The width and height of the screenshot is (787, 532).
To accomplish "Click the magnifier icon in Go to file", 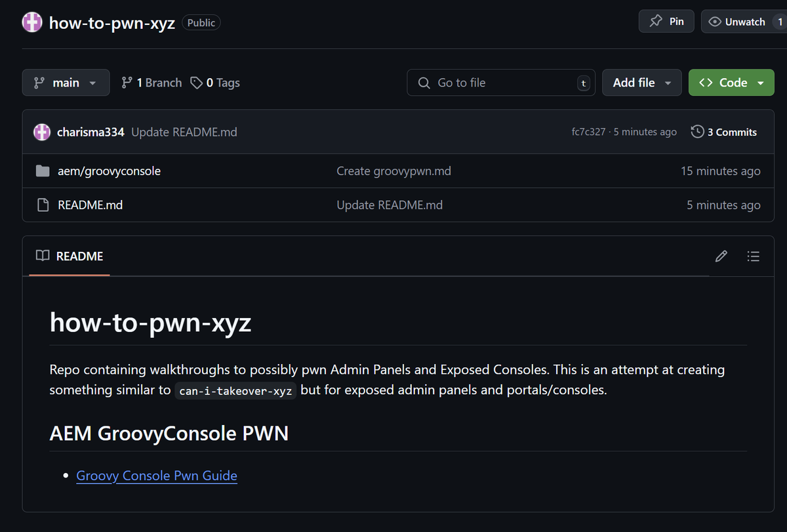I will pos(424,83).
